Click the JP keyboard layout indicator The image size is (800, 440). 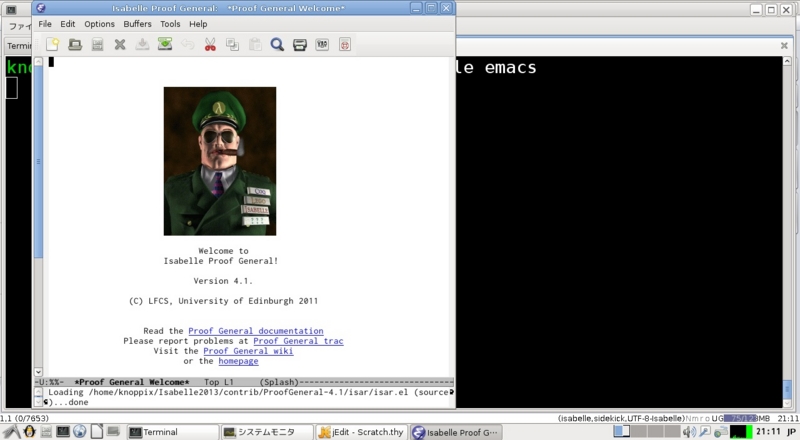coord(791,432)
